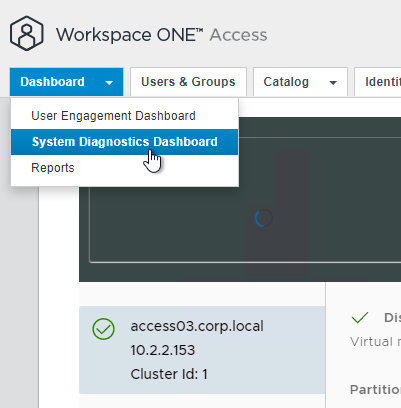Click the green status check for access03.corp.local
Screen dimensions: 401x408
(x=103, y=329)
